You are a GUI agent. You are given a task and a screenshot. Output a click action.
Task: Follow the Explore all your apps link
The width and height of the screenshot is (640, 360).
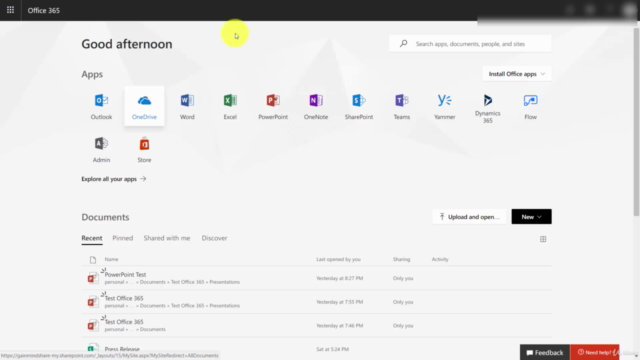113,179
